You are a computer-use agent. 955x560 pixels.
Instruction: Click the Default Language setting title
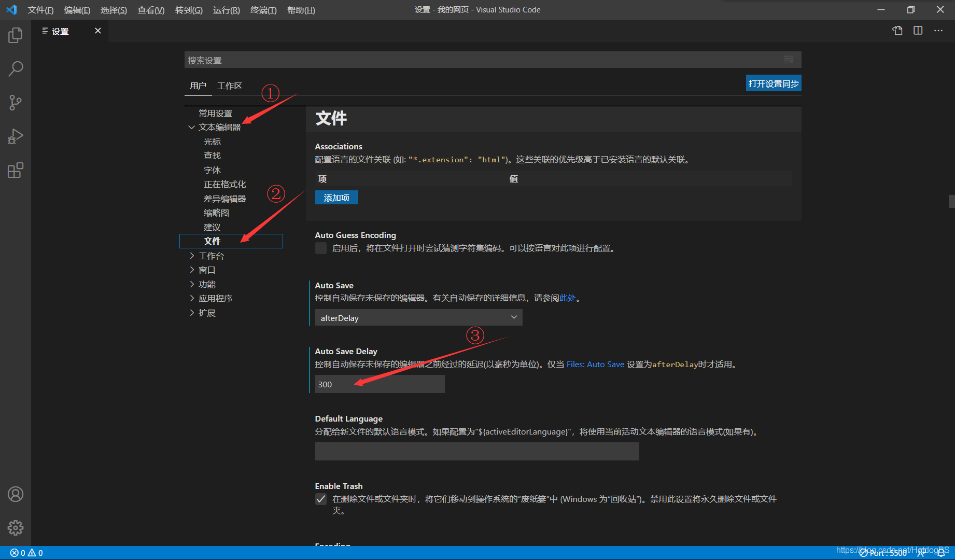tap(348, 418)
